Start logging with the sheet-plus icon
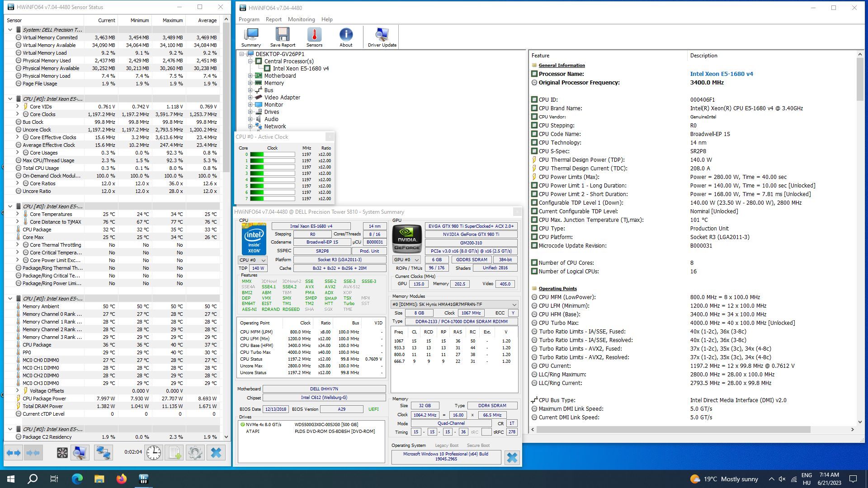The image size is (868, 488). coord(175,453)
